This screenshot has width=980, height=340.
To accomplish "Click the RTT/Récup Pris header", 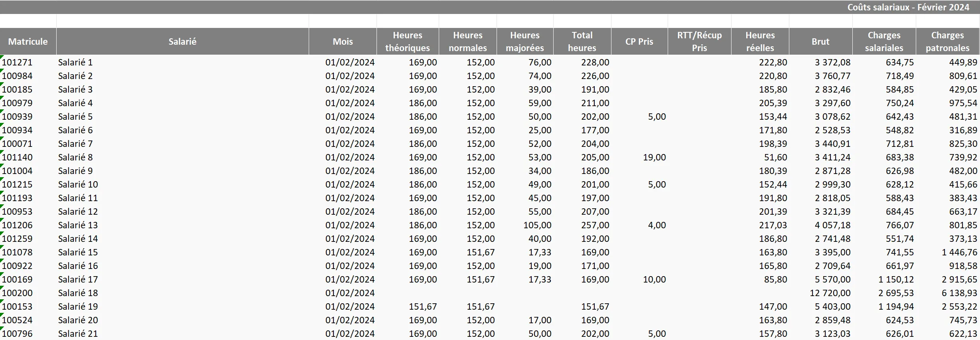I will click(700, 42).
